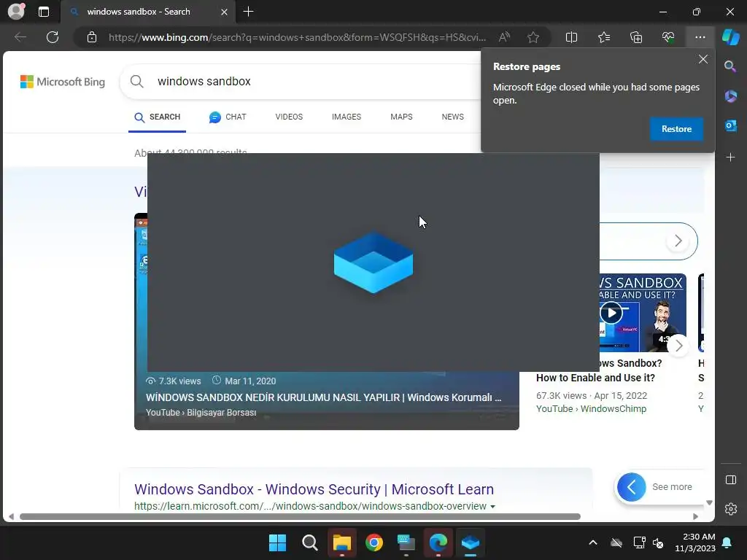Click the horizontal scrollbar right arrow

[695, 517]
